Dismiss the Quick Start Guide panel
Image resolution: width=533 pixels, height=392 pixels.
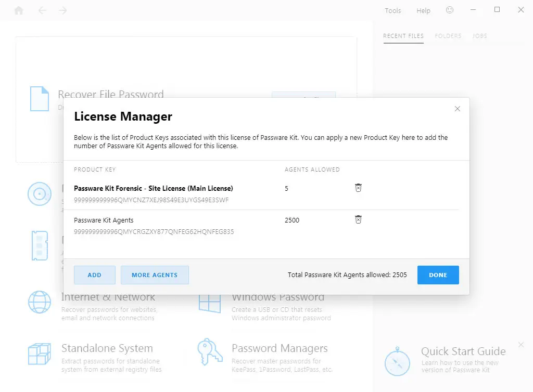pos(521,345)
